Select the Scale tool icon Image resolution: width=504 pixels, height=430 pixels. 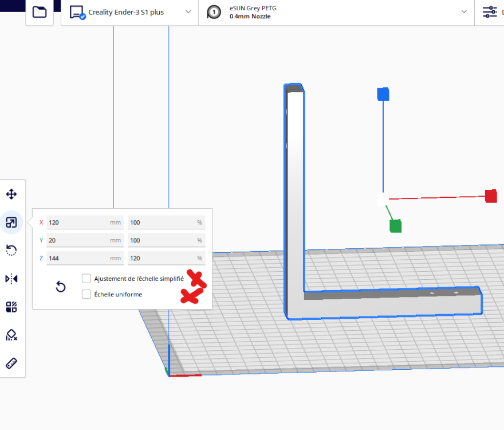coord(11,222)
